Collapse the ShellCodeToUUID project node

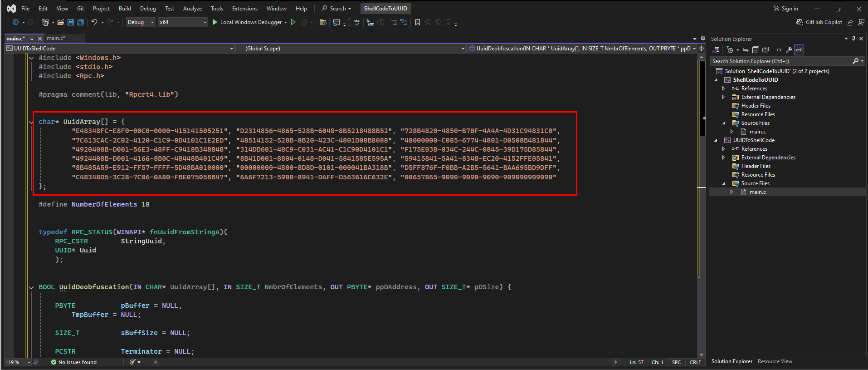[x=716, y=80]
